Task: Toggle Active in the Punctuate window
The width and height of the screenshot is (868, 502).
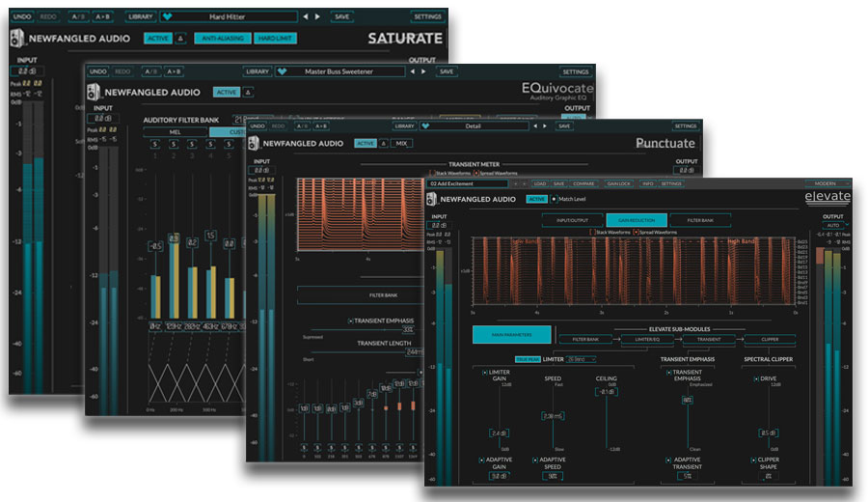Action: pyautogui.click(x=366, y=143)
